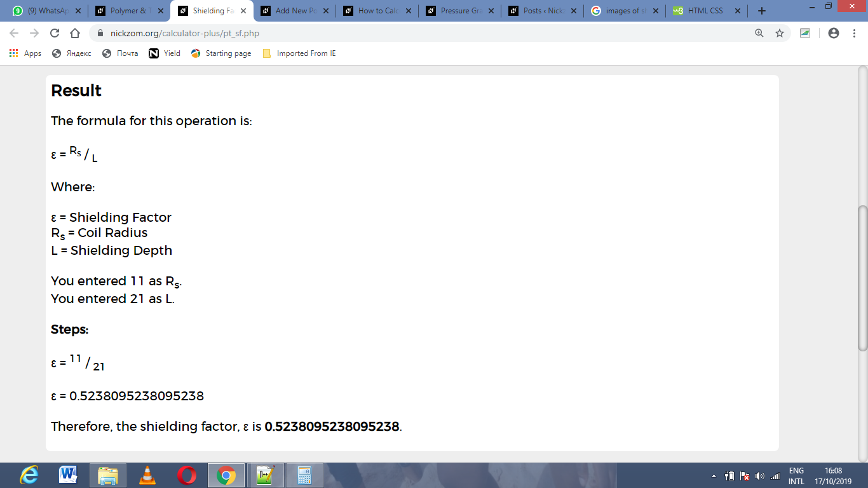868x488 pixels.
Task: Switch to the Polymer & T tab
Action: (x=129, y=11)
